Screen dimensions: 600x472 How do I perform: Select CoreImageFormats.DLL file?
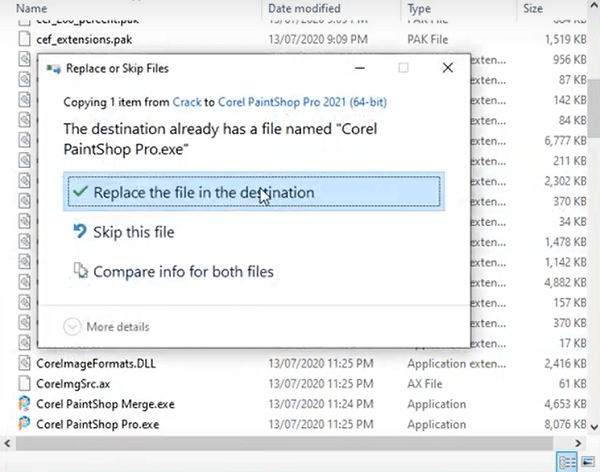click(96, 363)
